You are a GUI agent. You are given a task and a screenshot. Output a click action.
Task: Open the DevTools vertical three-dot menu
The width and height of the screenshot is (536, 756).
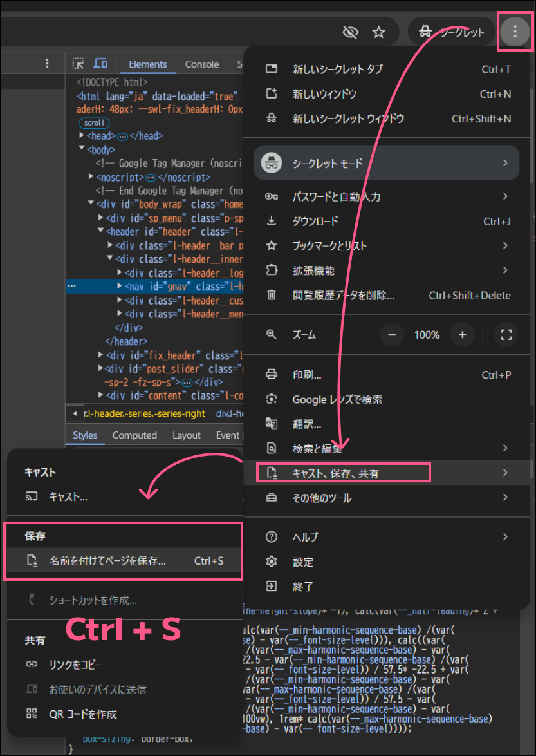47,63
